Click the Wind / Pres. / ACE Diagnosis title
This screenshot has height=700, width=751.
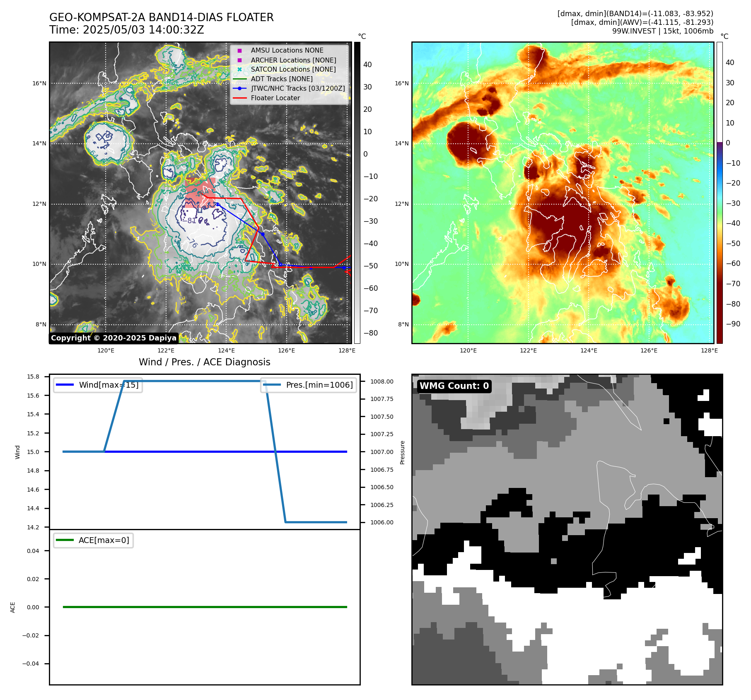(205, 362)
